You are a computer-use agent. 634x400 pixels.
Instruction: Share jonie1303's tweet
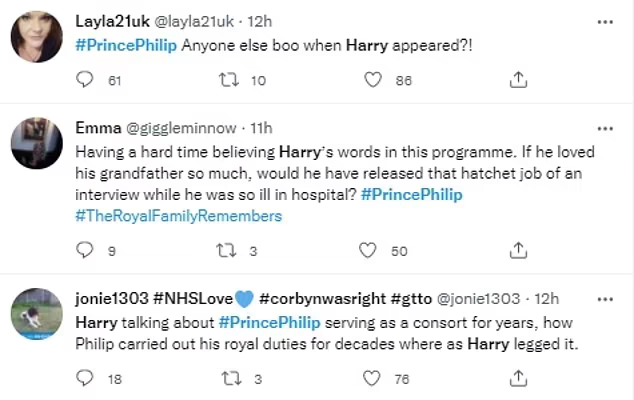click(519, 378)
